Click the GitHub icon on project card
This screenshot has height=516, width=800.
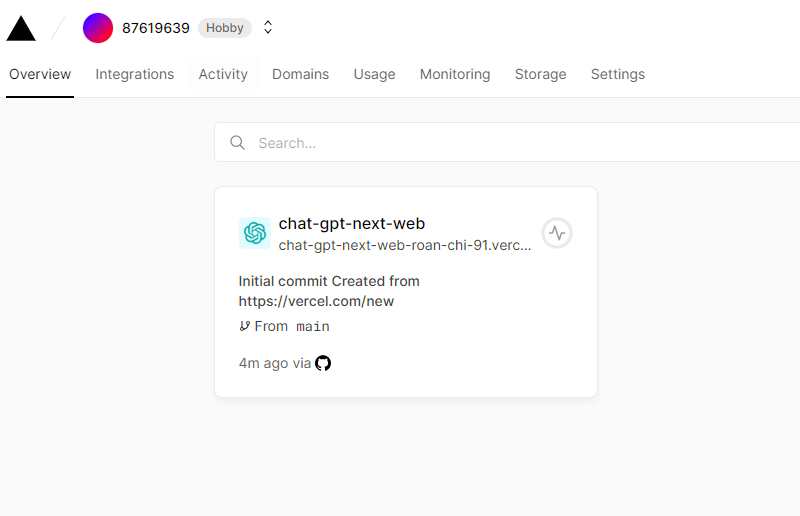click(323, 363)
